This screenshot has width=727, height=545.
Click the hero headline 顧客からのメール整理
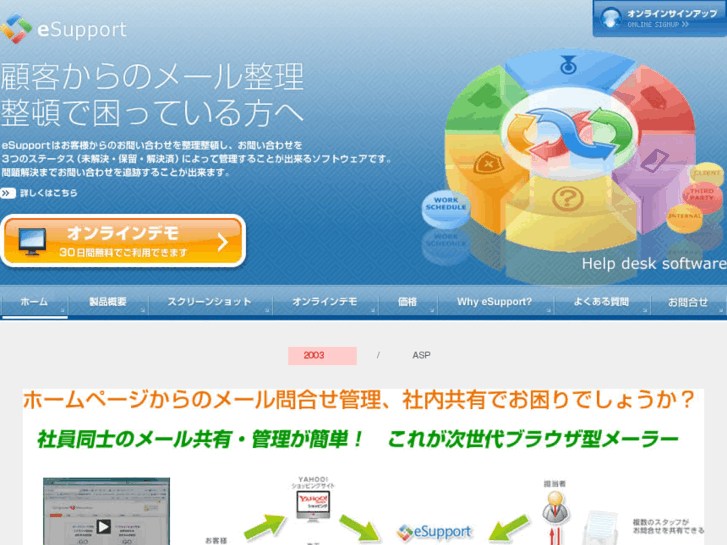(152, 77)
